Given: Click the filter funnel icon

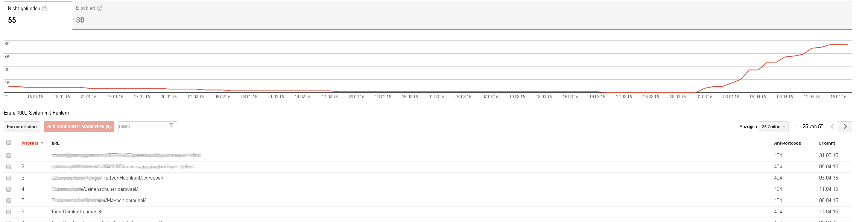Looking at the screenshot, I should [x=171, y=126].
